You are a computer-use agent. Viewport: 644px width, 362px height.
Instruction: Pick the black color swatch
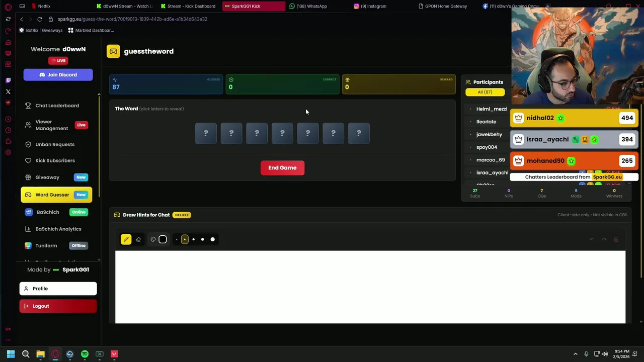[163, 239]
